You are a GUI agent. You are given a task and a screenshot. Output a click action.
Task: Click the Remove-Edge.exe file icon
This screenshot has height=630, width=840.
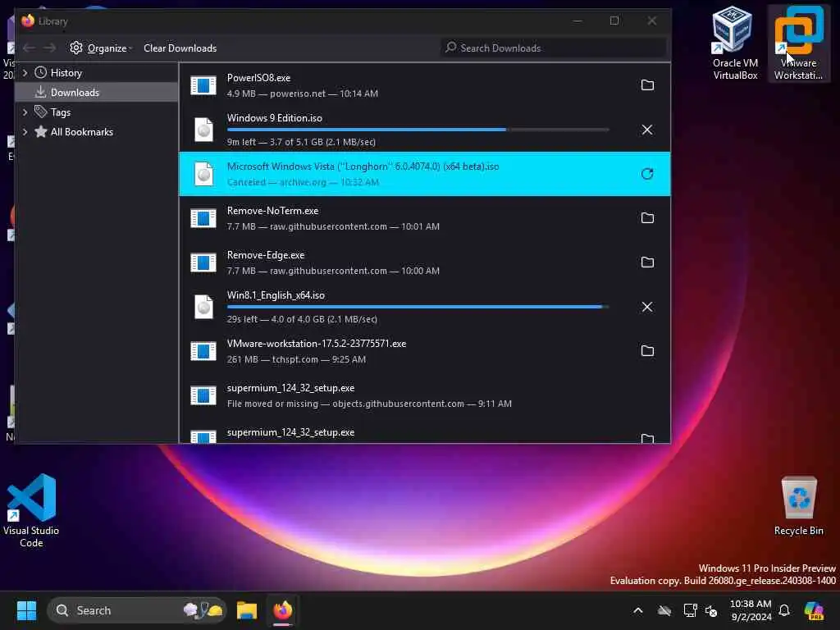click(203, 262)
